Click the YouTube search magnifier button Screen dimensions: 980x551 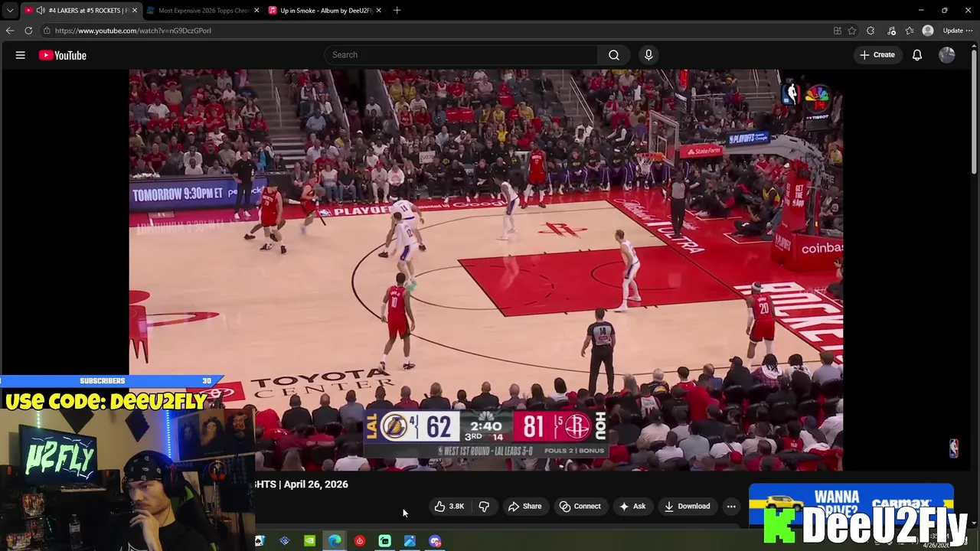point(614,55)
